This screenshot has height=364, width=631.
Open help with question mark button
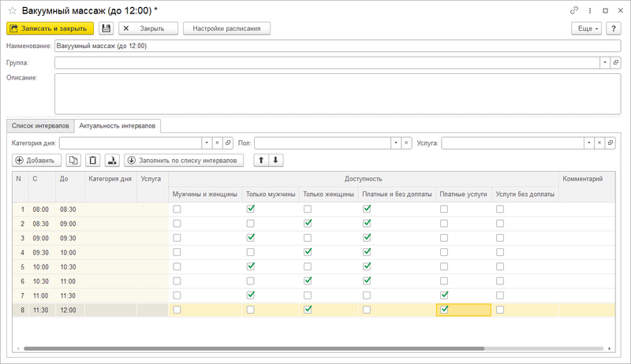tap(613, 28)
